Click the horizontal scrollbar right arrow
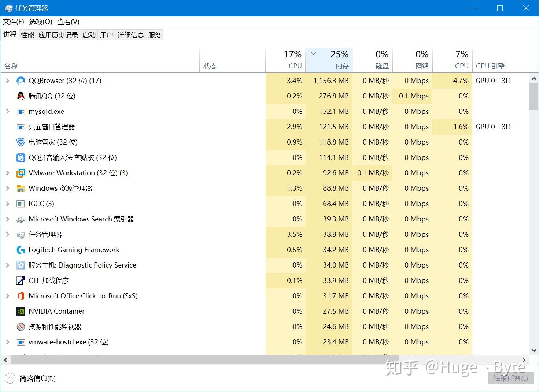539x392 pixels. tap(524, 360)
